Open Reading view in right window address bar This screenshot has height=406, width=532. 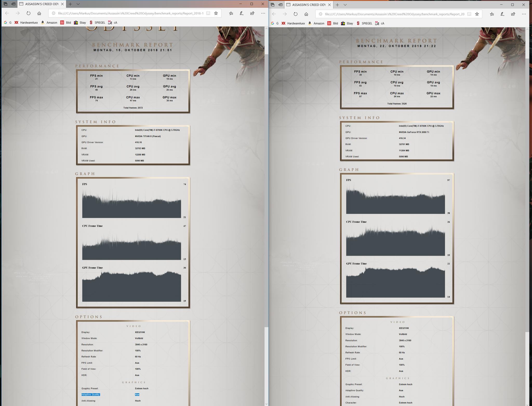(x=469, y=14)
